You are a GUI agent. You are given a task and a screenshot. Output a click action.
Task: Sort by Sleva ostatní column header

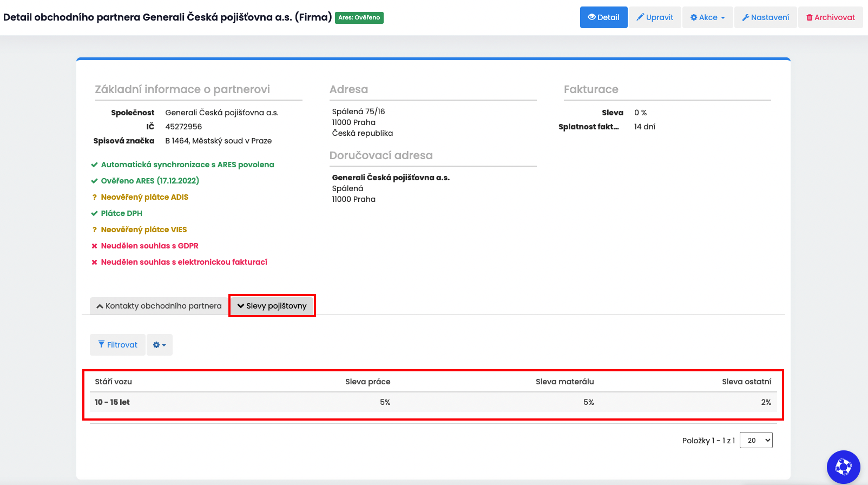pyautogui.click(x=746, y=382)
